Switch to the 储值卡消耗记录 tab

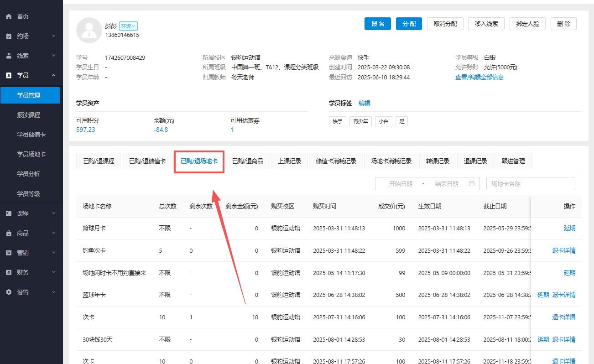tap(336, 161)
